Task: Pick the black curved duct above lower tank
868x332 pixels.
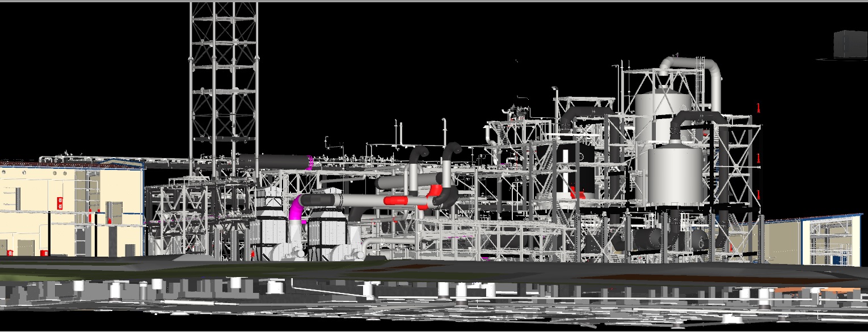Action: click(699, 120)
